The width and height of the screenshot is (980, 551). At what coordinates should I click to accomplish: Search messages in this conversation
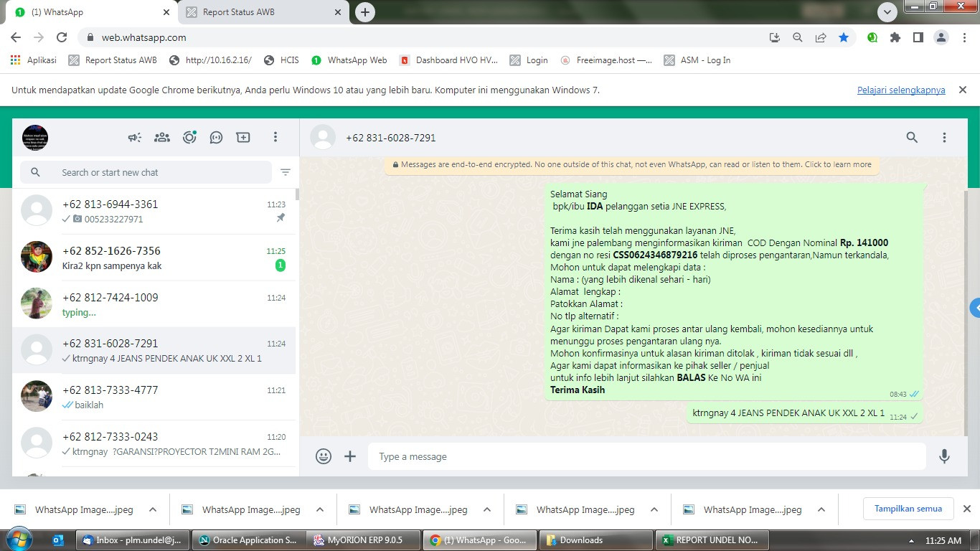912,137
